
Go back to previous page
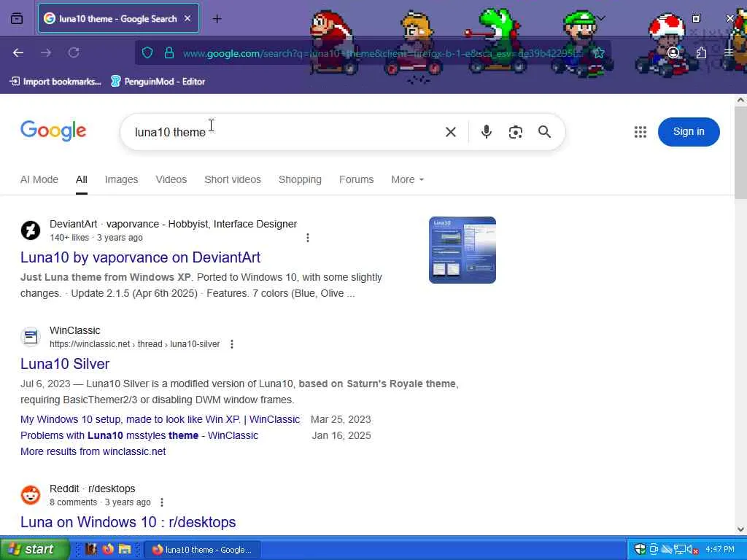18,52
